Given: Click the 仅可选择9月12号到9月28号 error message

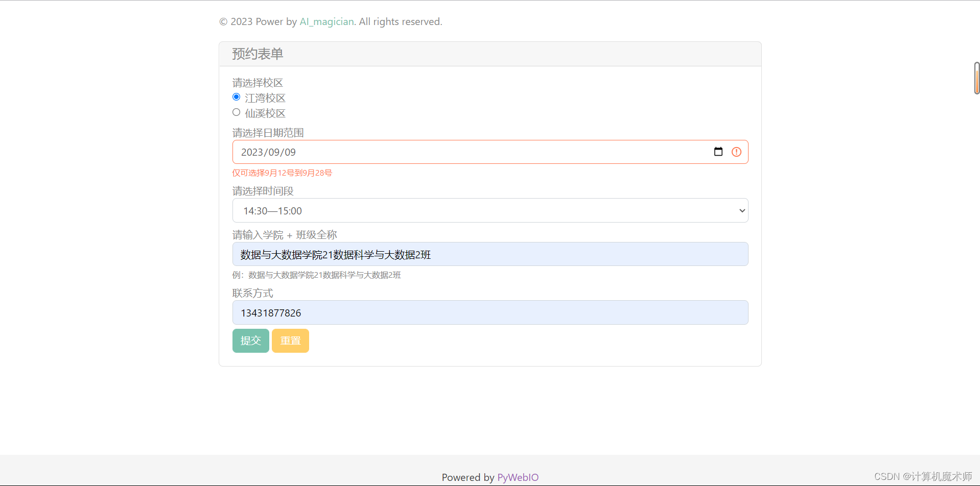Looking at the screenshot, I should pos(282,173).
